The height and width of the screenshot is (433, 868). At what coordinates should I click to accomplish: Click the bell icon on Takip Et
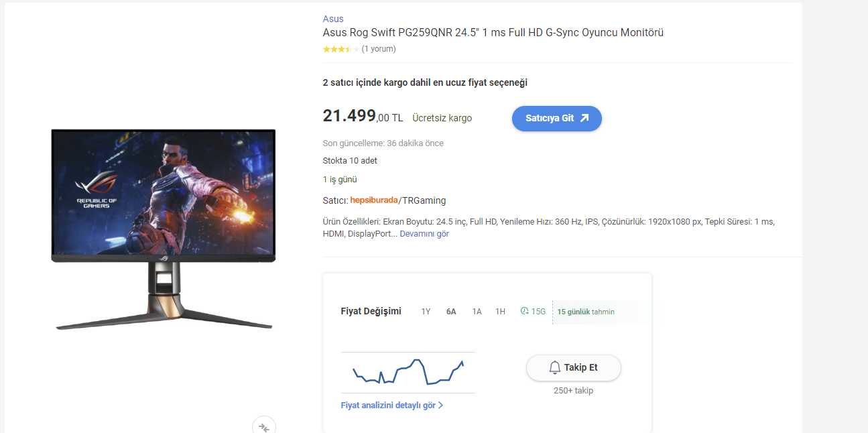[x=554, y=367]
